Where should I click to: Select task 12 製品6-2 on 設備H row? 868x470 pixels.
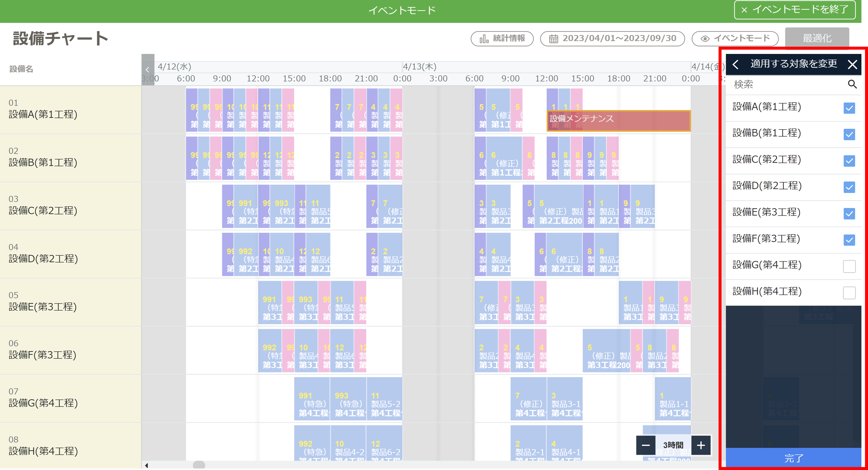coord(385,443)
